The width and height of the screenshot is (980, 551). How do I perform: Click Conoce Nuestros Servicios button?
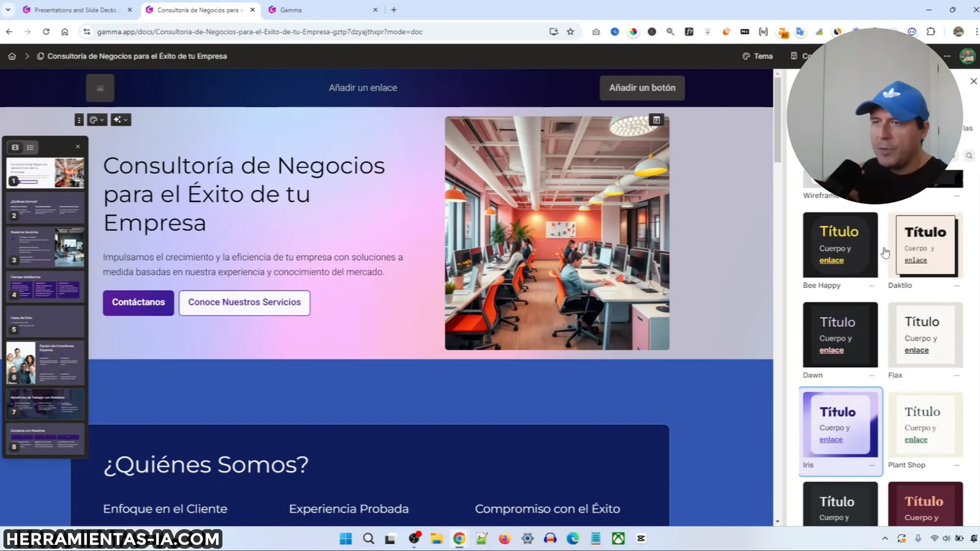(x=244, y=302)
